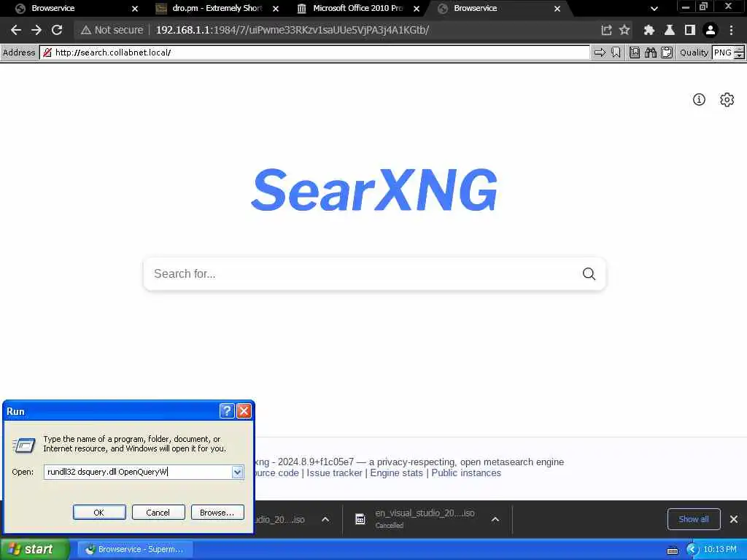Open the SearXNG about info icon
This screenshot has width=747, height=560.
699,99
